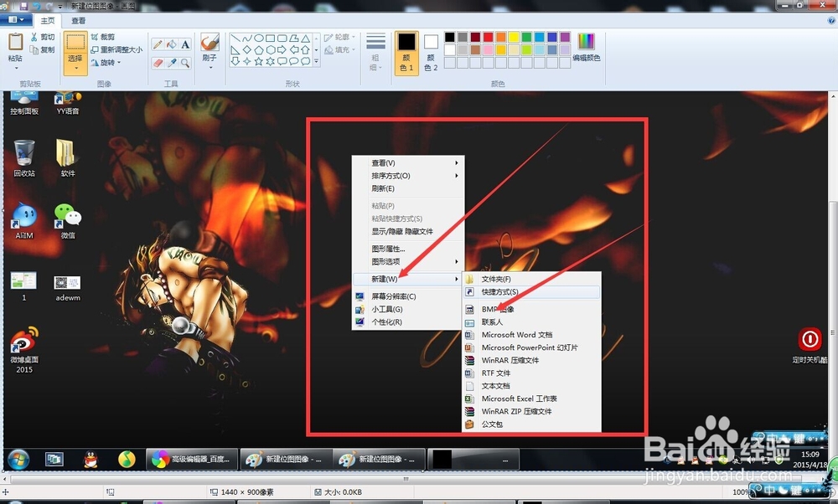
Task: Pick the Line shape
Action: [x=235, y=39]
